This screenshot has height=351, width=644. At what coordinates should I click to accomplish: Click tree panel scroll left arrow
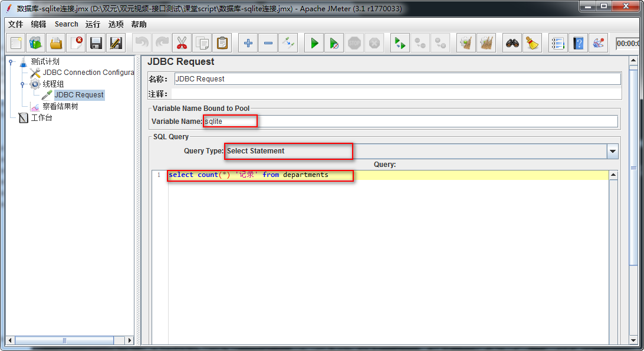pos(10,340)
